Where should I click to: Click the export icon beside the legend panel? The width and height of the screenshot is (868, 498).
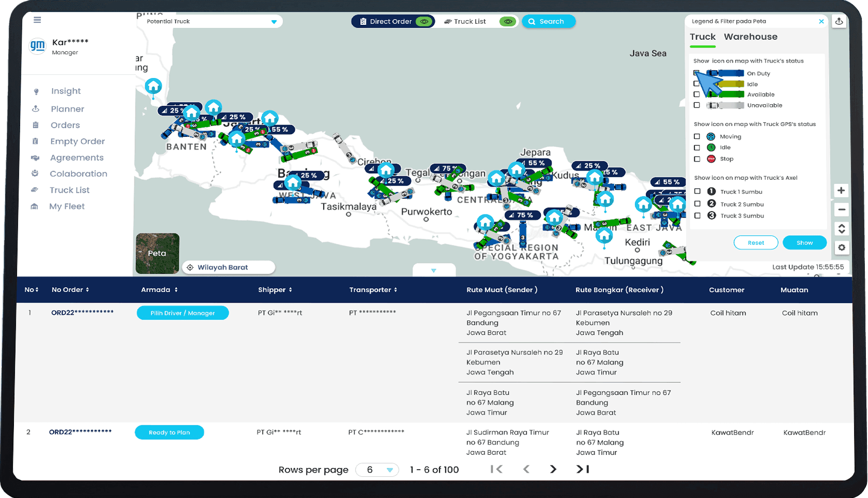coord(839,21)
